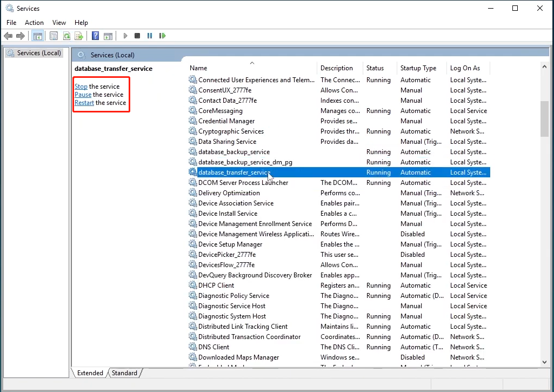Open the File menu
This screenshot has height=392, width=554.
(x=11, y=23)
